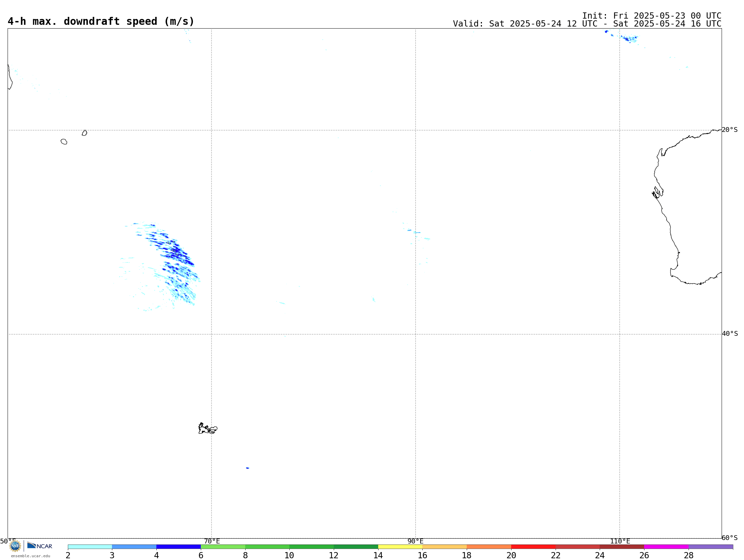The height and width of the screenshot is (560, 744).
Task: Select the light cyan 2–3 m/s swatch
Action: click(90, 547)
